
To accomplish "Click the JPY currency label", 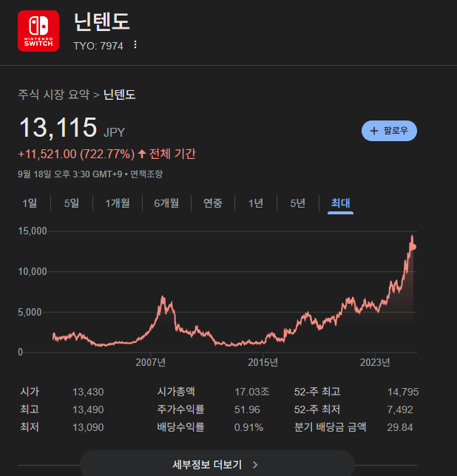I will point(114,132).
